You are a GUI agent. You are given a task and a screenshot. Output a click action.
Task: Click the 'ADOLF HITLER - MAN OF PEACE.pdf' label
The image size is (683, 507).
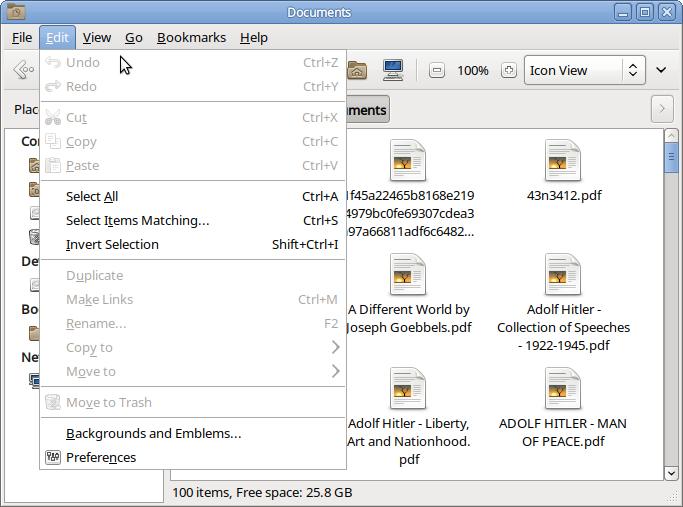563,433
